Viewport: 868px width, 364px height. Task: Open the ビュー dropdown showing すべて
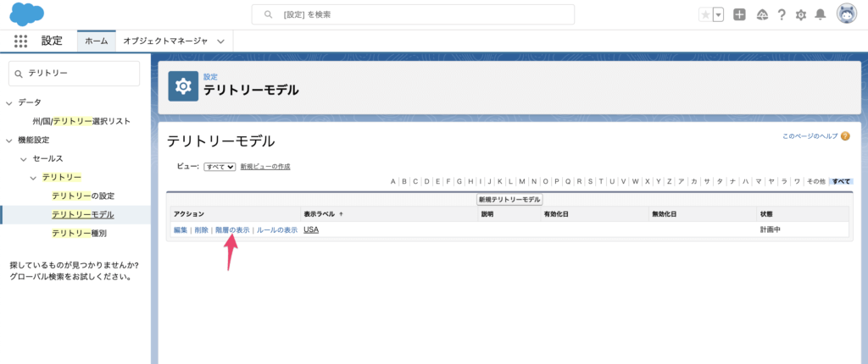coord(220,167)
